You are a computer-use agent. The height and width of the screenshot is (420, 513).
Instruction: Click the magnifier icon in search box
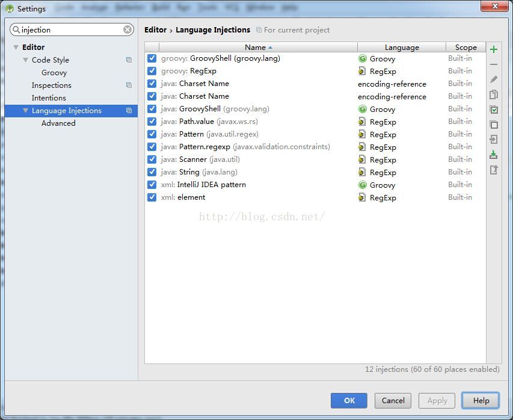tap(16, 30)
